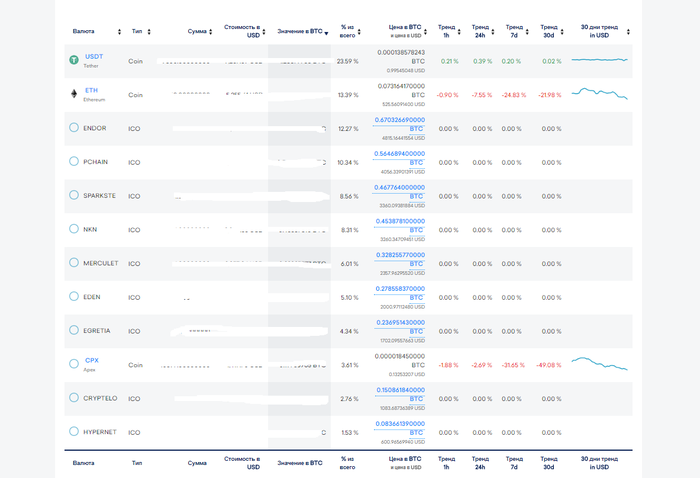This screenshot has width=700, height=478.
Task: Open the USDT currency link
Action: [x=94, y=57]
